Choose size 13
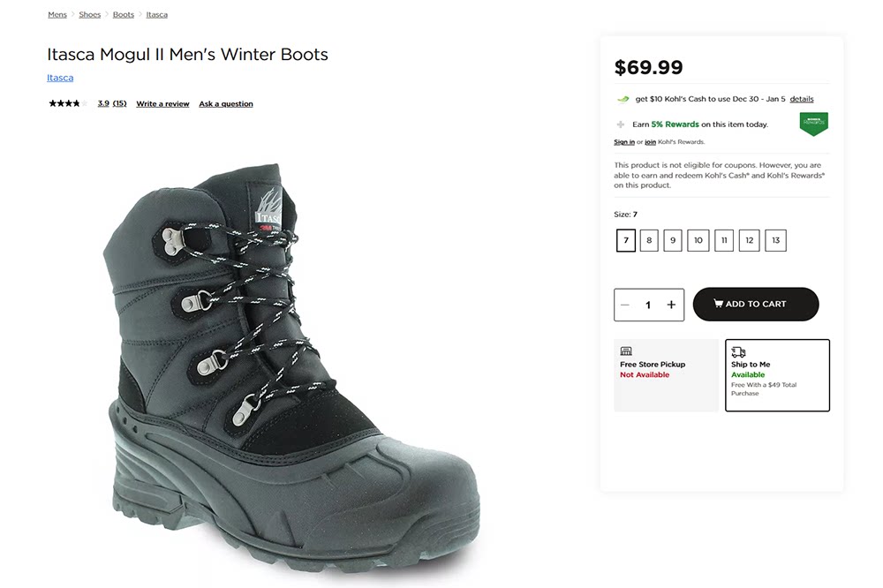 [x=775, y=240]
